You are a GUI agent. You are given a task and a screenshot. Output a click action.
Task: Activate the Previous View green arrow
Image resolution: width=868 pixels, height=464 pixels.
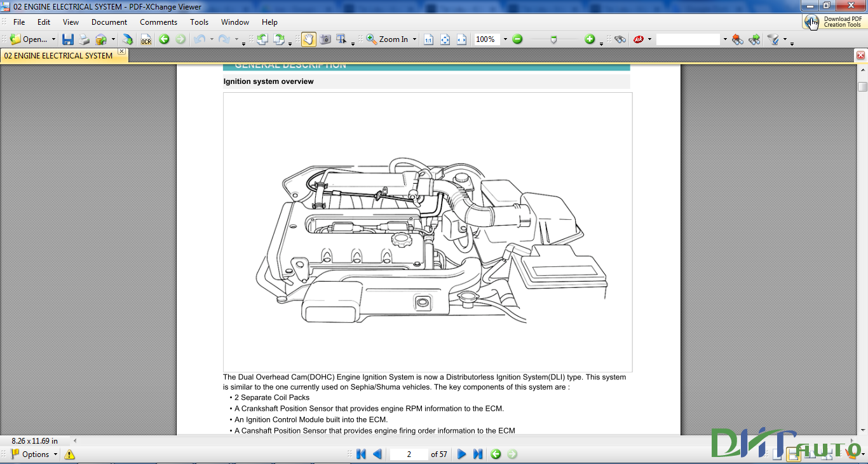tap(163, 39)
